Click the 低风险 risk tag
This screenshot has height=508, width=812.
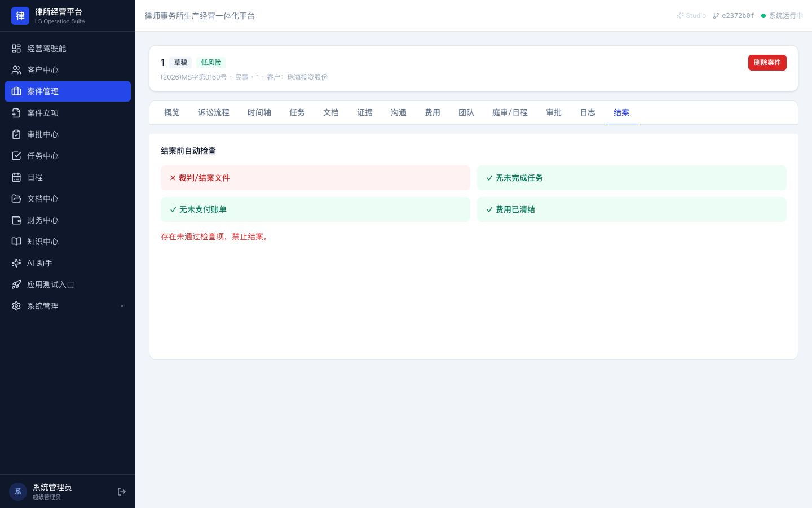tap(211, 63)
